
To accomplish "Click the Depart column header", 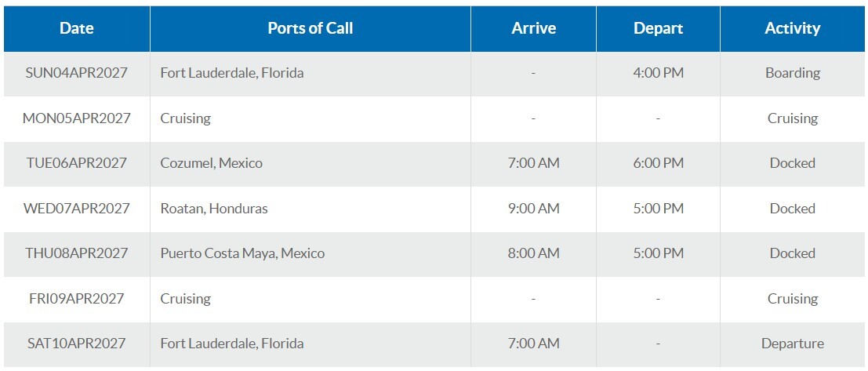I will pyautogui.click(x=658, y=28).
